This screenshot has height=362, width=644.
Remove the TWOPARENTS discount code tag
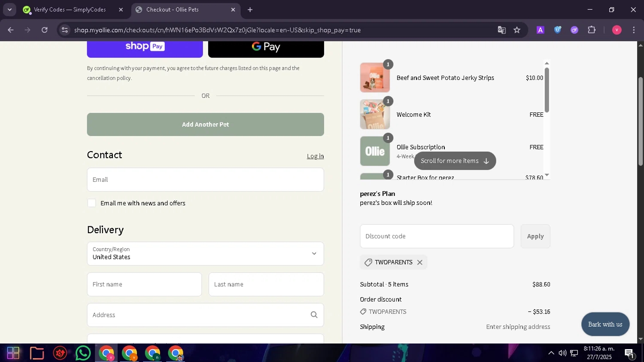tap(419, 262)
